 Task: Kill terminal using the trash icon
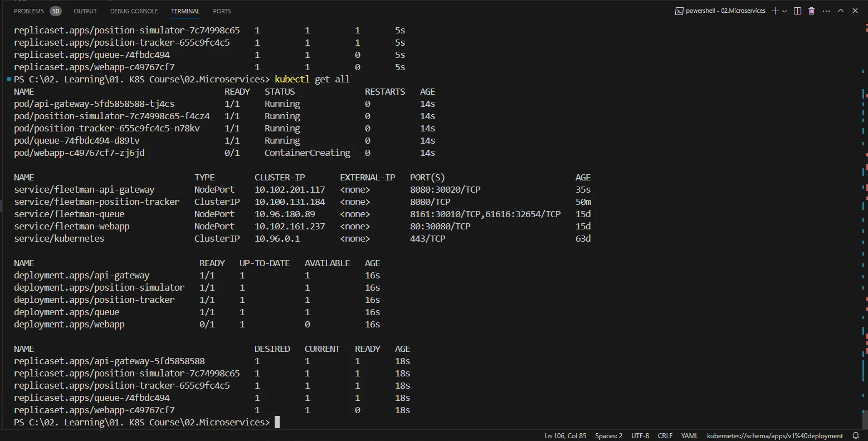click(811, 11)
